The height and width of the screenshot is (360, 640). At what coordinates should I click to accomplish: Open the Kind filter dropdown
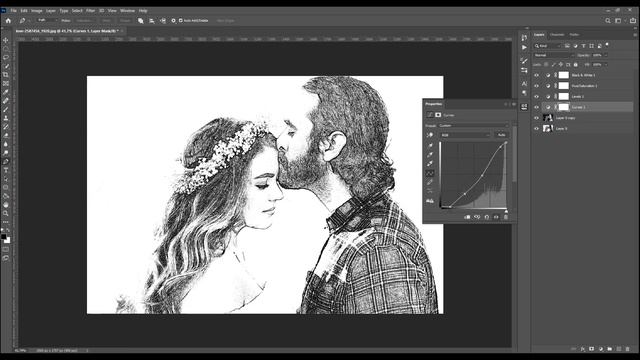click(x=548, y=46)
